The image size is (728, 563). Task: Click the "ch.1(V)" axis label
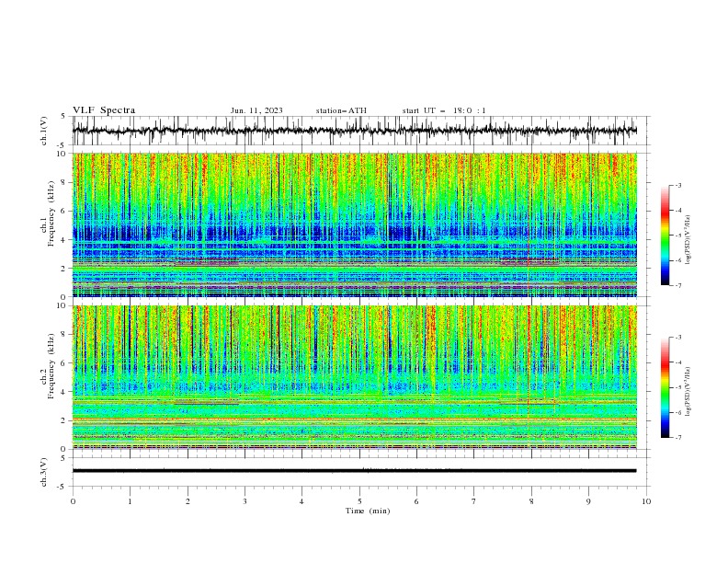(44, 131)
